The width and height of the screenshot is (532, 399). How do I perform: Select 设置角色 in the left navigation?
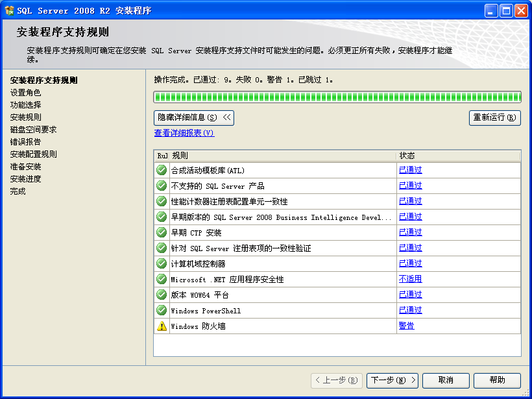[x=26, y=91]
